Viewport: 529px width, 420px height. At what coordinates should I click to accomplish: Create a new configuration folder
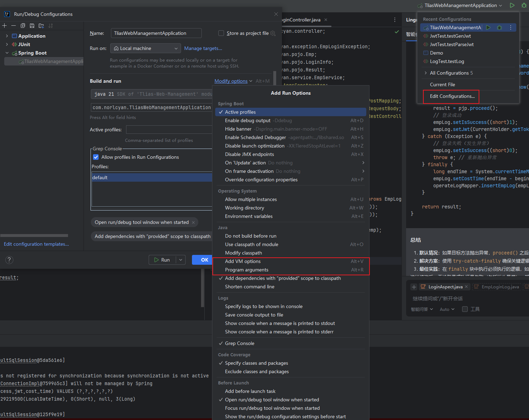point(41,26)
